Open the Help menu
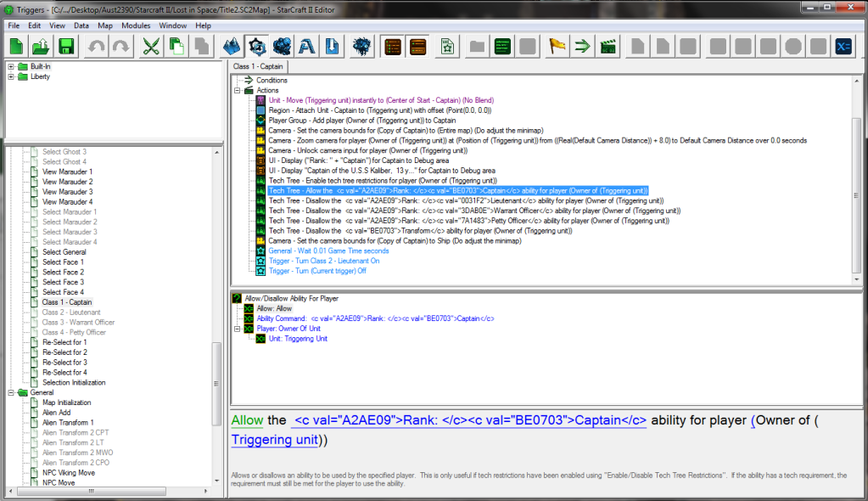The height and width of the screenshot is (501, 868). pyautogui.click(x=203, y=25)
